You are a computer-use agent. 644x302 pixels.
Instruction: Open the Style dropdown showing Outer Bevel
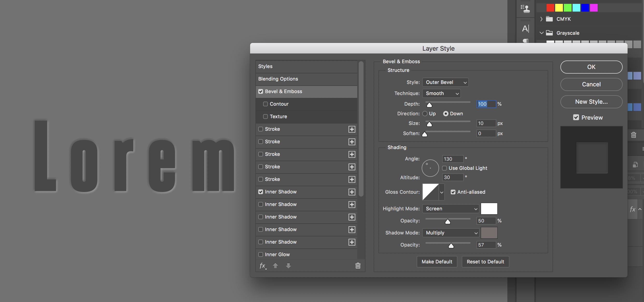[445, 82]
